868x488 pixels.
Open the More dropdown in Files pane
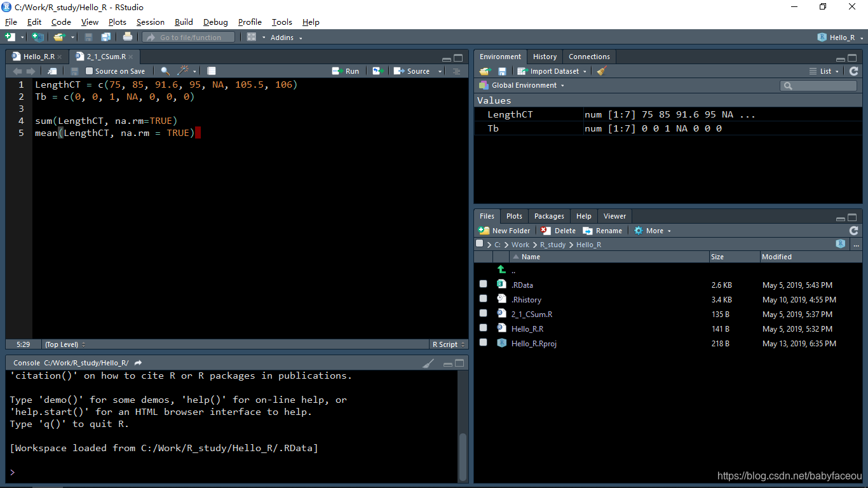(653, 231)
